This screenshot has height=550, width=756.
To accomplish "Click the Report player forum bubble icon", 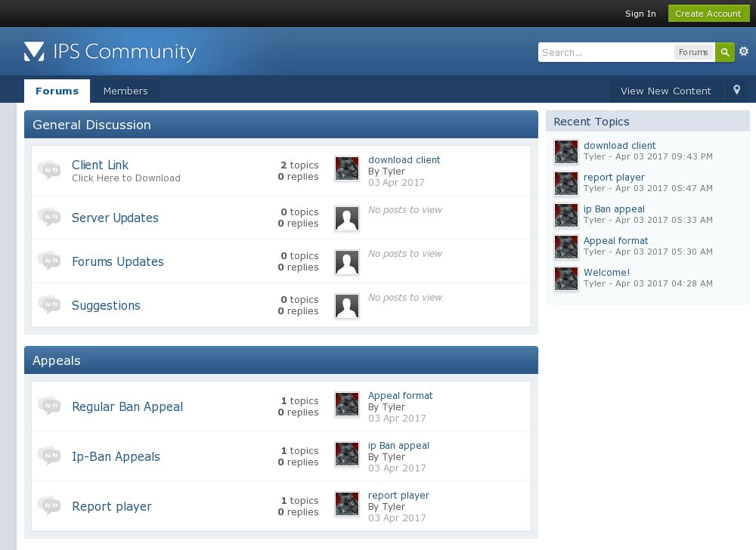I will (x=49, y=506).
